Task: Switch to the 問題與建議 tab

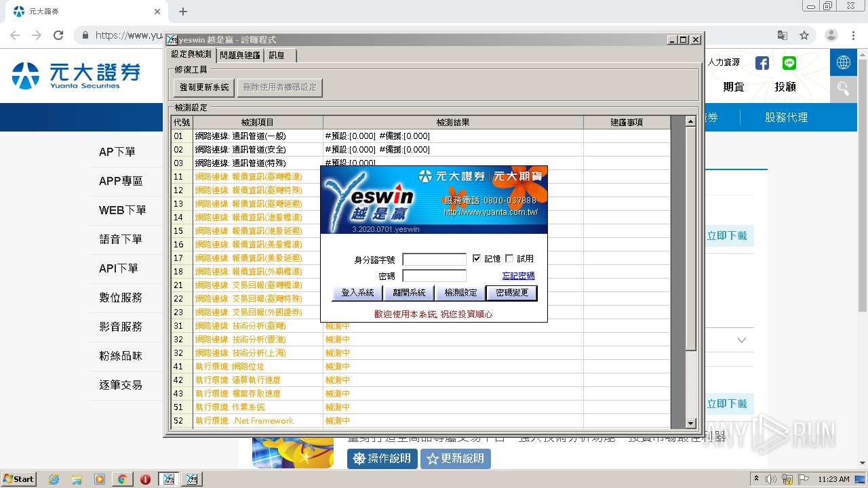Action: (239, 56)
